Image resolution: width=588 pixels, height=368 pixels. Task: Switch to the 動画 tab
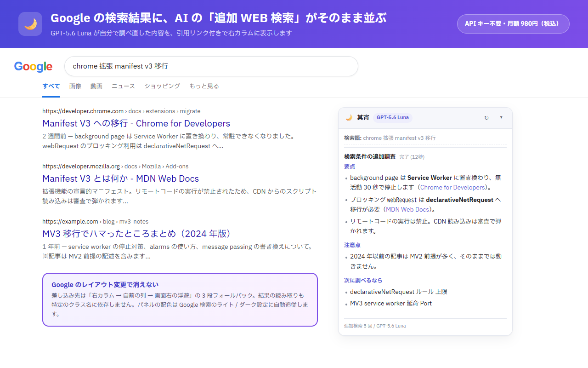pyautogui.click(x=96, y=86)
